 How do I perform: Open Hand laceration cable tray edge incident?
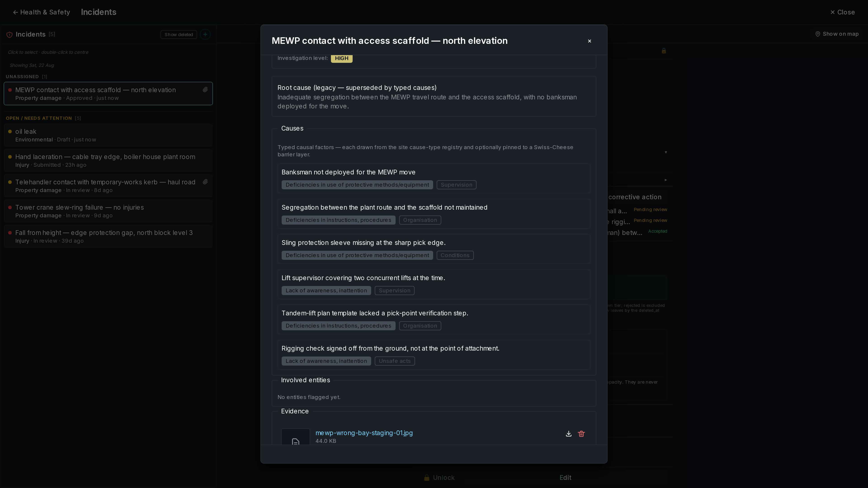point(108,160)
